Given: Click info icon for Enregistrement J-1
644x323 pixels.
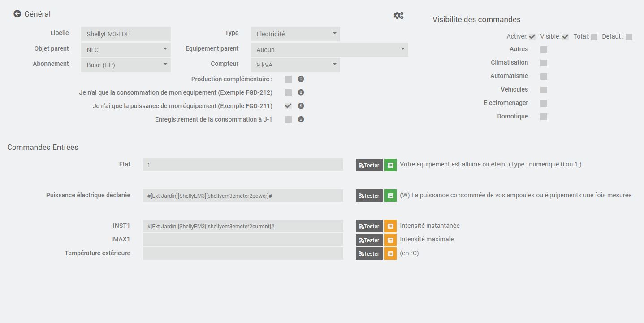Looking at the screenshot, I should tap(301, 119).
